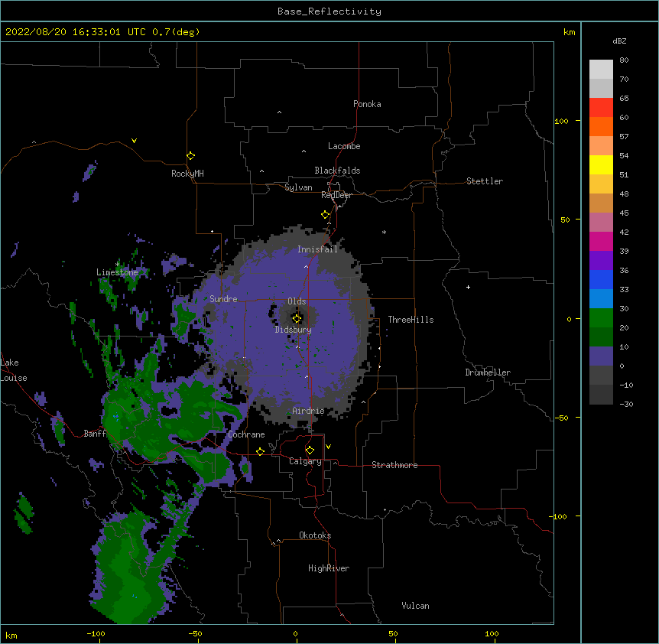Click the Base_Reflectivity title text
Image resolution: width=659 pixels, height=644 pixels.
pyautogui.click(x=329, y=11)
